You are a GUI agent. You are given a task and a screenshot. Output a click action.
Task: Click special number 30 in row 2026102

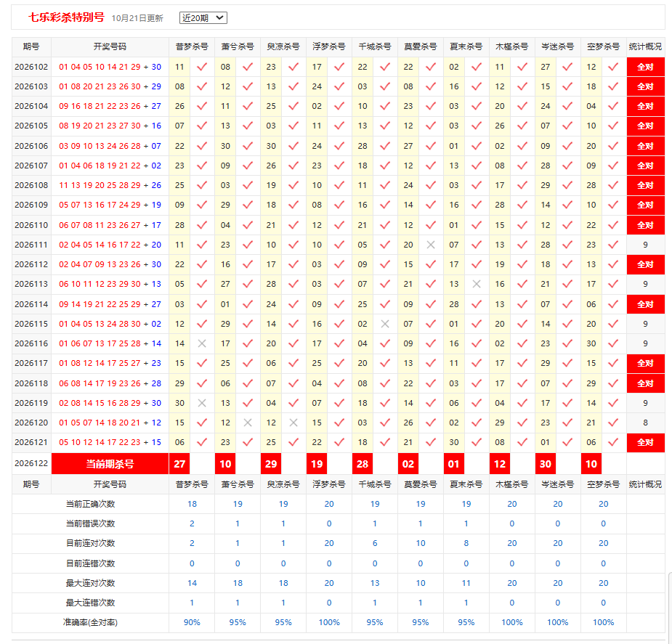click(156, 67)
